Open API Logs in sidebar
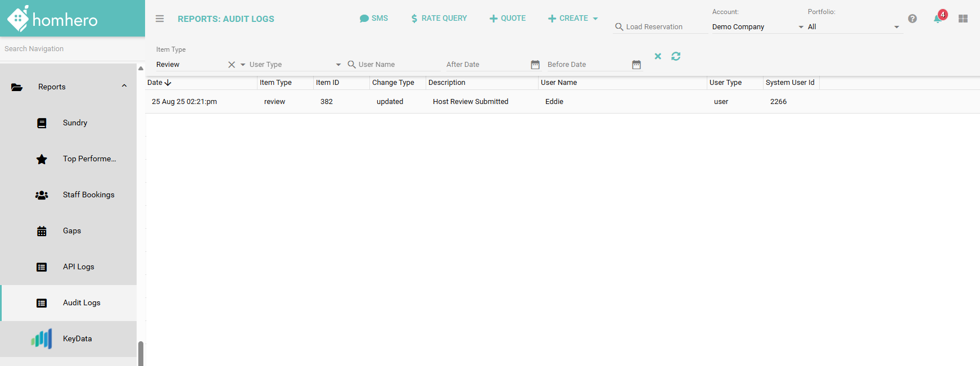Viewport: 980px width, 366px height. click(78, 267)
